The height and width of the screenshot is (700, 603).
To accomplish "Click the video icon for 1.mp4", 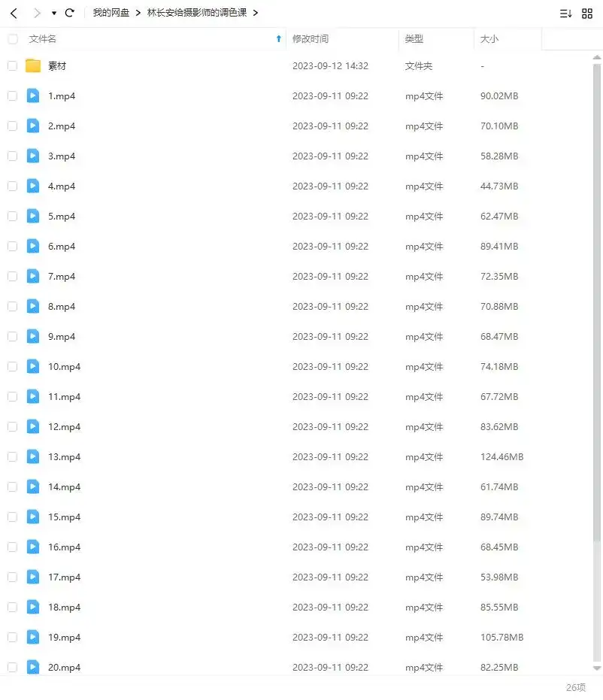I will tap(33, 95).
